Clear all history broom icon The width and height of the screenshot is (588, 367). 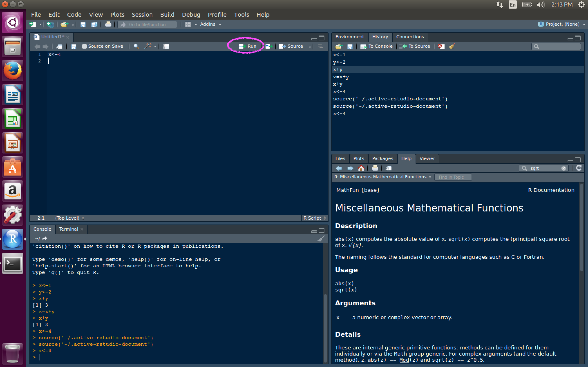point(452,46)
